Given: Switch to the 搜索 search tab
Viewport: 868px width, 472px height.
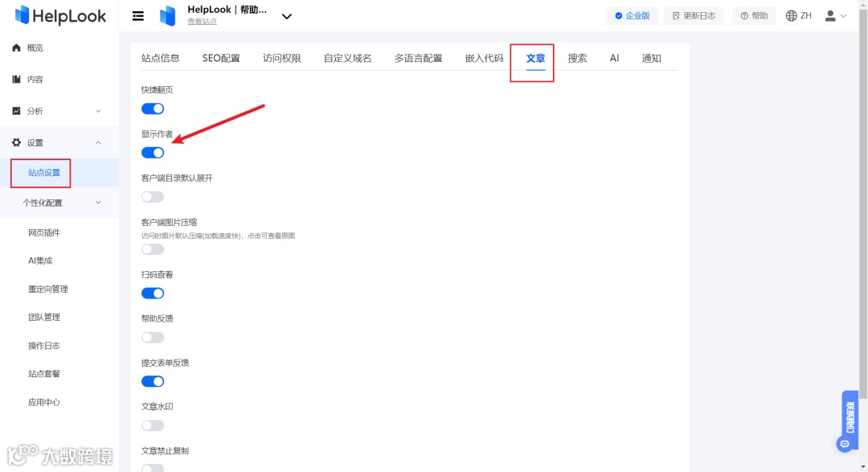Looking at the screenshot, I should tap(576, 58).
